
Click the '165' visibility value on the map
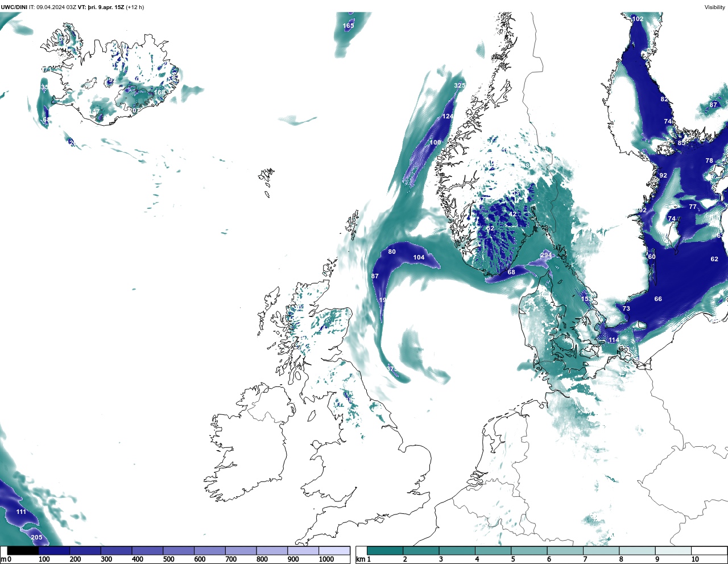coord(349,26)
